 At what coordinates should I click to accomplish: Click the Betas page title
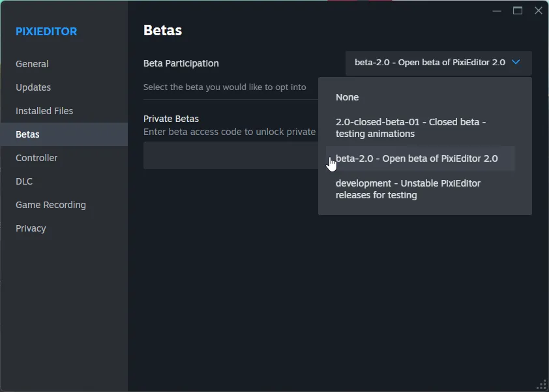pos(162,30)
